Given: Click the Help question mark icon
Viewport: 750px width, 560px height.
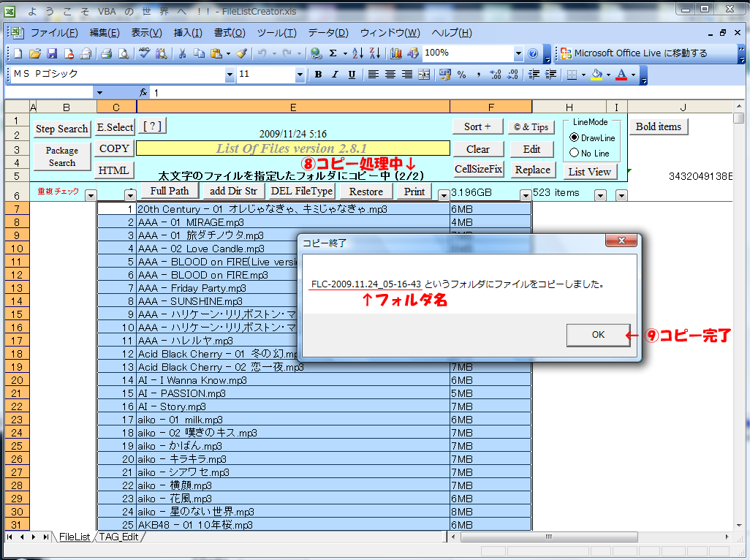Looking at the screenshot, I should pyautogui.click(x=533, y=53).
